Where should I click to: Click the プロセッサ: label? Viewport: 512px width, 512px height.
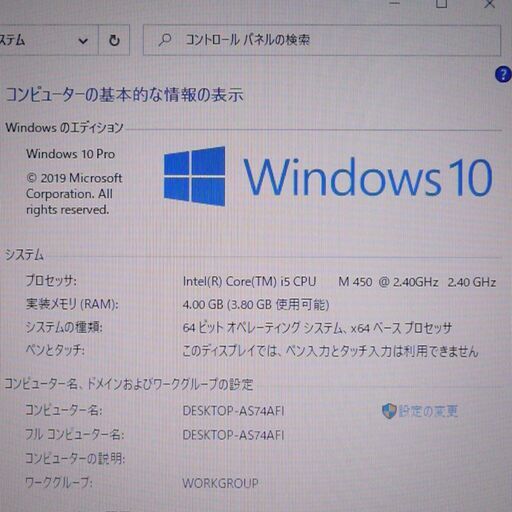(x=51, y=281)
